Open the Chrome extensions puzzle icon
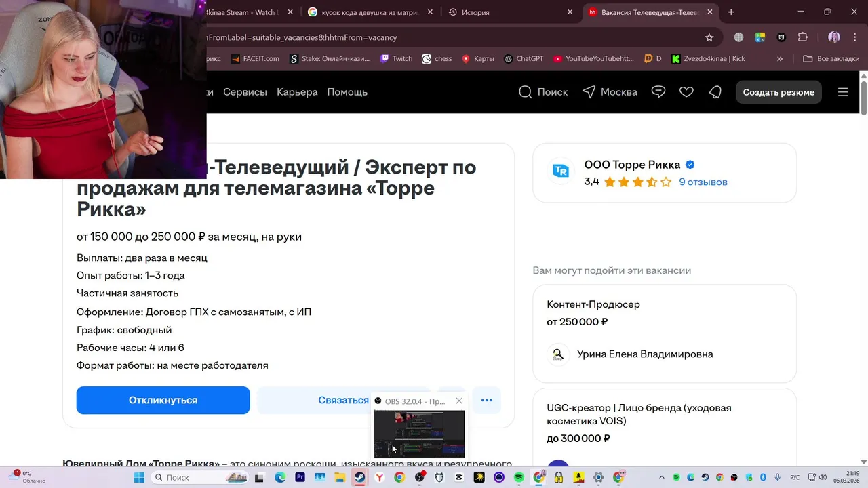 click(803, 37)
